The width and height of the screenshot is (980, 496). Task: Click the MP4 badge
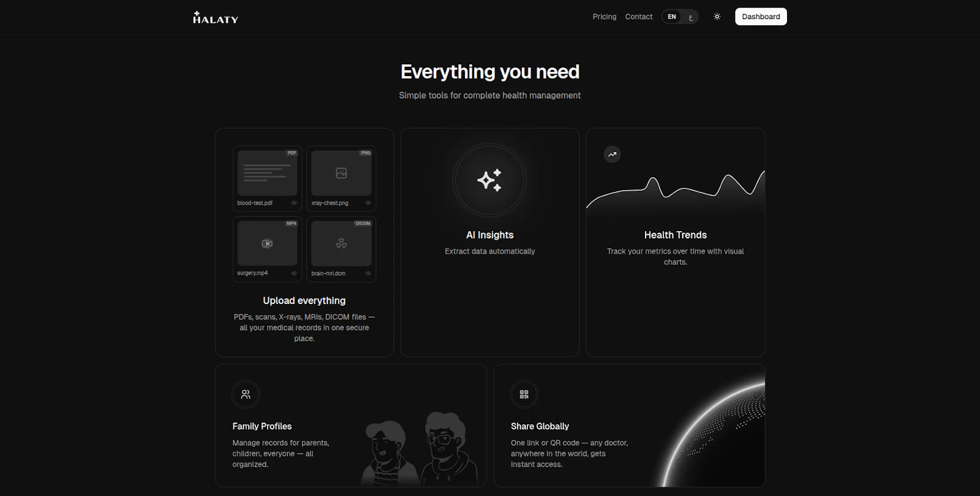292,223
